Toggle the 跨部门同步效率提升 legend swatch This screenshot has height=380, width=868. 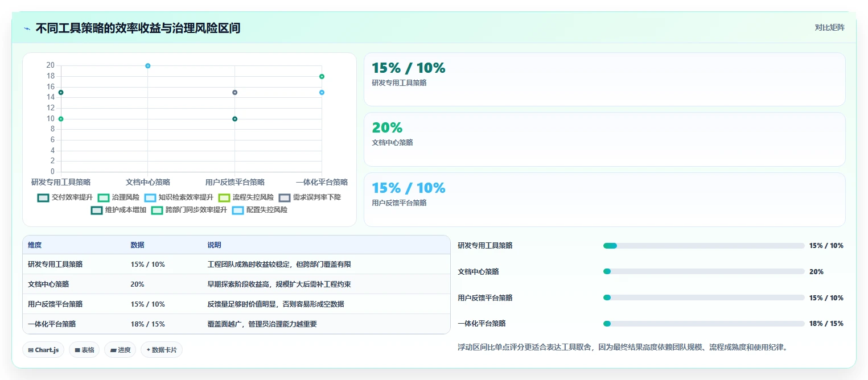[x=157, y=210]
